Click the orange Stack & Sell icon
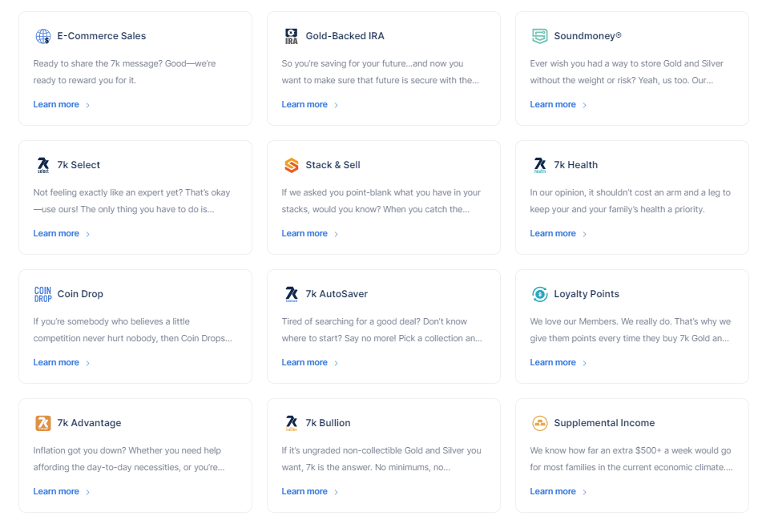Image resolution: width=758 pixels, height=532 pixels. point(292,165)
